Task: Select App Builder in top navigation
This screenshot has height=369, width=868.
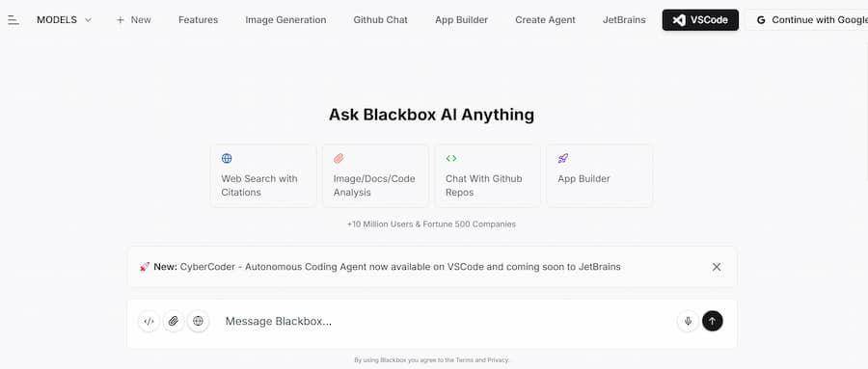Action: point(461,20)
